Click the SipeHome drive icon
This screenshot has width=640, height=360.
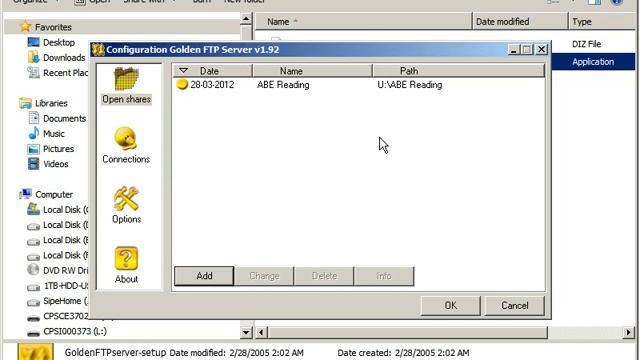tap(33, 302)
